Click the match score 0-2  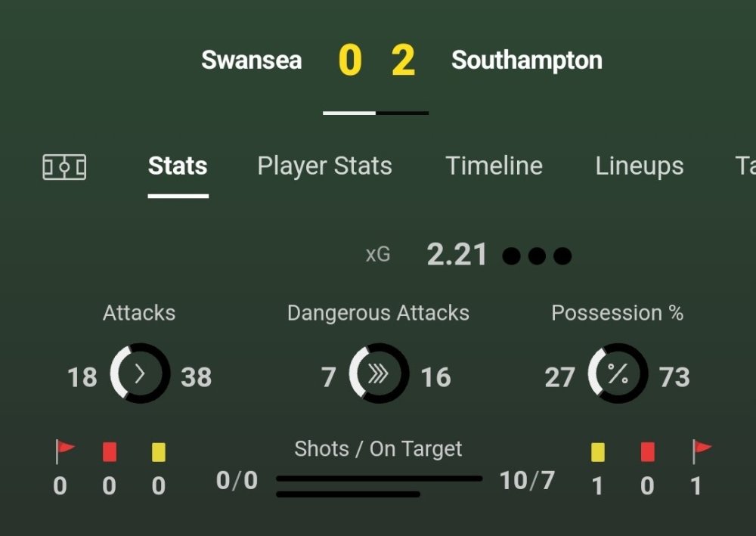point(376,60)
